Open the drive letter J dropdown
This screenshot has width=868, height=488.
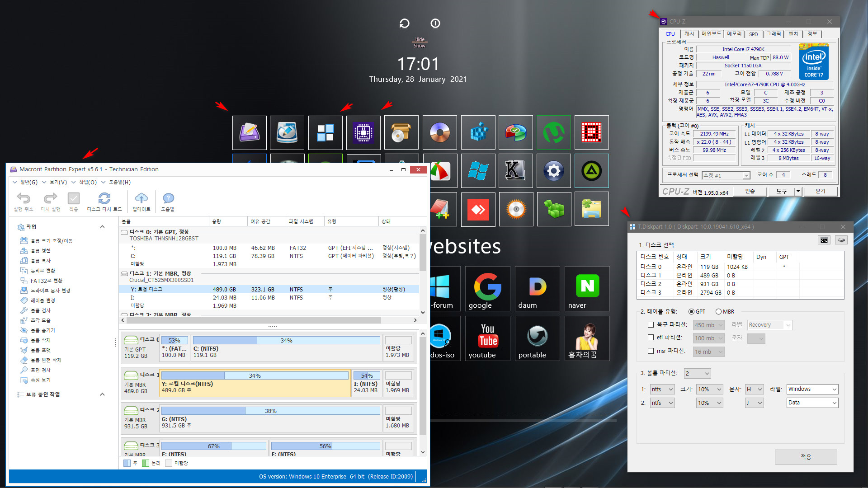click(x=755, y=403)
